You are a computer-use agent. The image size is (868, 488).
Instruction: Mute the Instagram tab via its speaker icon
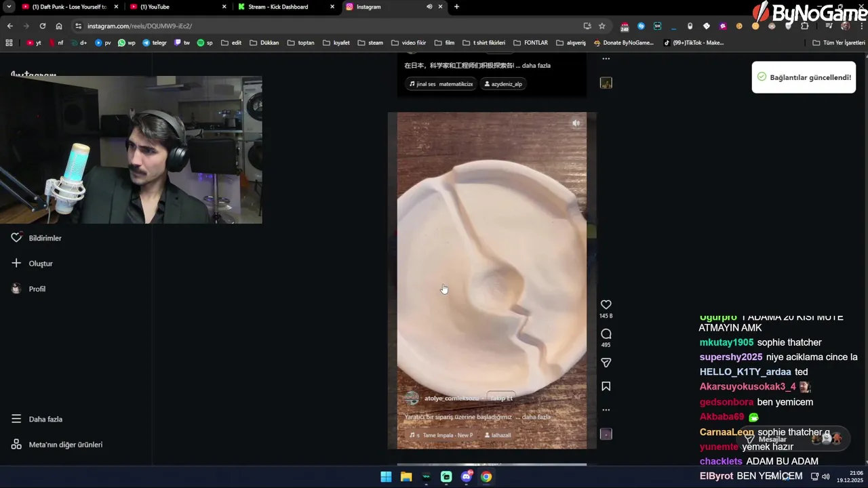pos(429,7)
